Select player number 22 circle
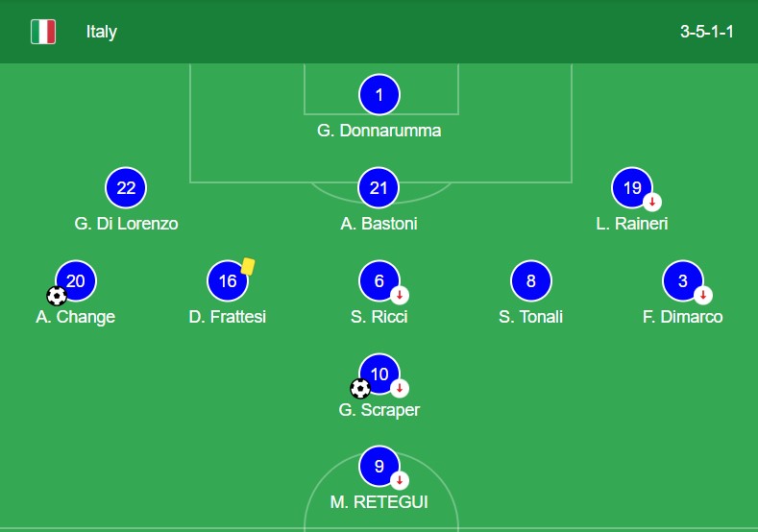This screenshot has width=758, height=532. [x=126, y=187]
